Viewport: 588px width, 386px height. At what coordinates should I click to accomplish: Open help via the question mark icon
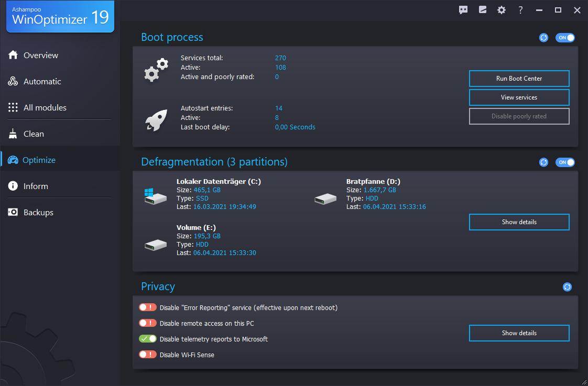click(x=520, y=9)
